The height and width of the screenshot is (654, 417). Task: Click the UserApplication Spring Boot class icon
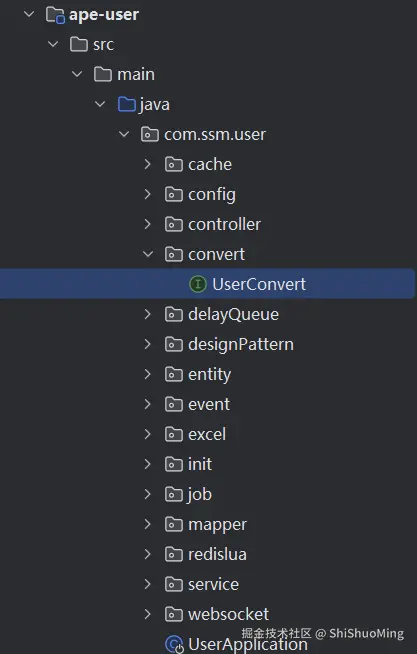pos(174,644)
